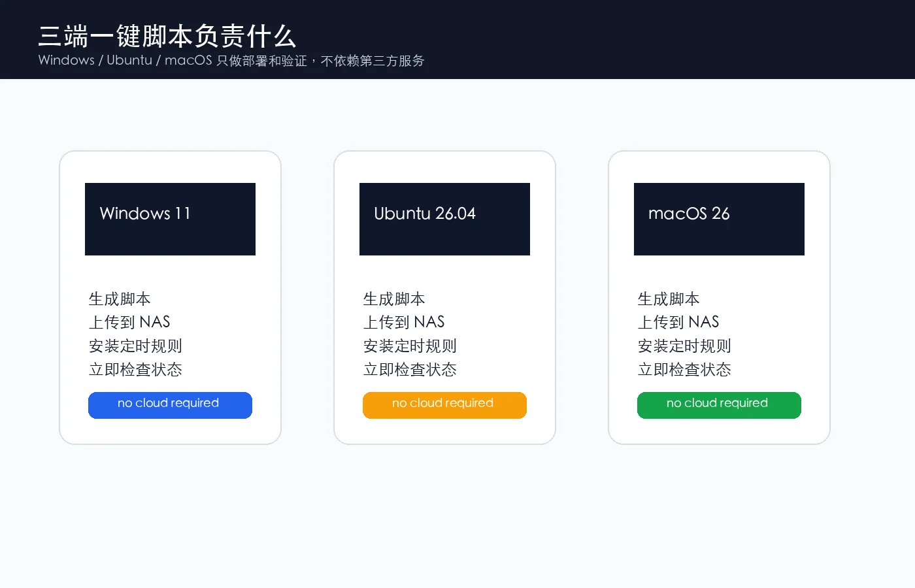Click 上传到 NAS in the Windows 11 card

(129, 322)
